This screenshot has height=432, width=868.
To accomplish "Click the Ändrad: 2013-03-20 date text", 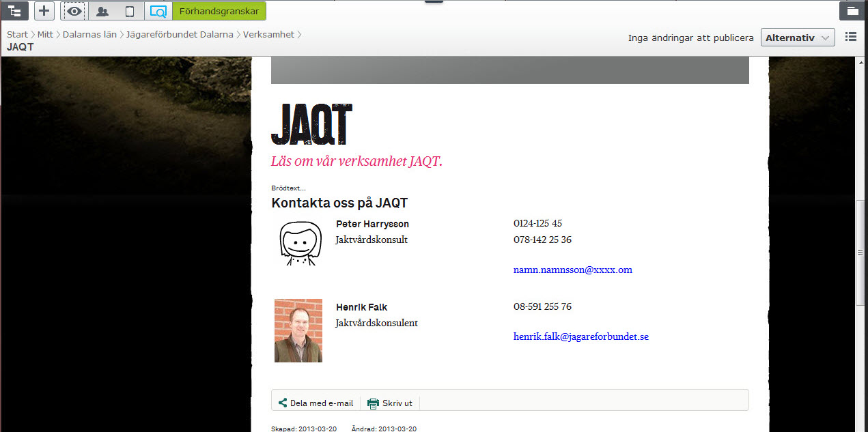I will coord(384,429).
